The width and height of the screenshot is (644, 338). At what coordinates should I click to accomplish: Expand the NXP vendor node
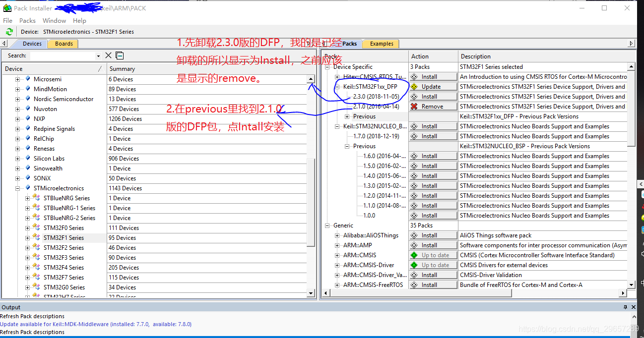pos(18,119)
